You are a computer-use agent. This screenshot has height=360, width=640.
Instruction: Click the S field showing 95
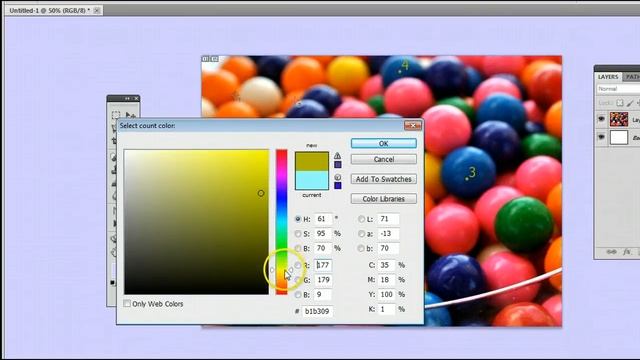click(323, 234)
